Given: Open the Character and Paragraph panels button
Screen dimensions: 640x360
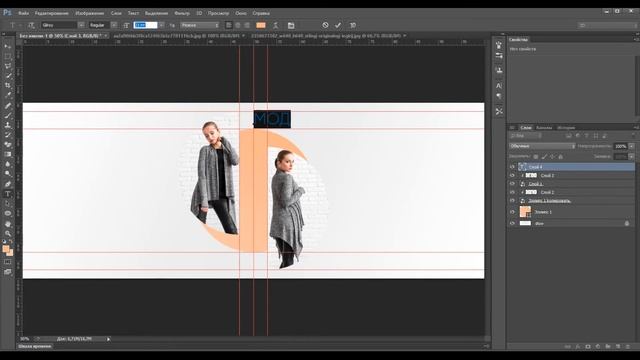Looking at the screenshot, I should (291, 25).
